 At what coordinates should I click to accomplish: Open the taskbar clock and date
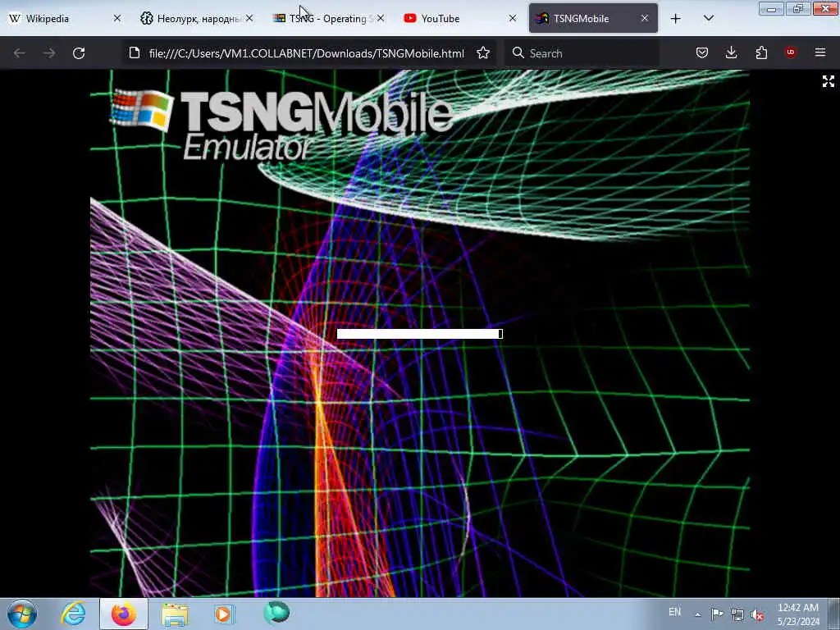(798, 614)
